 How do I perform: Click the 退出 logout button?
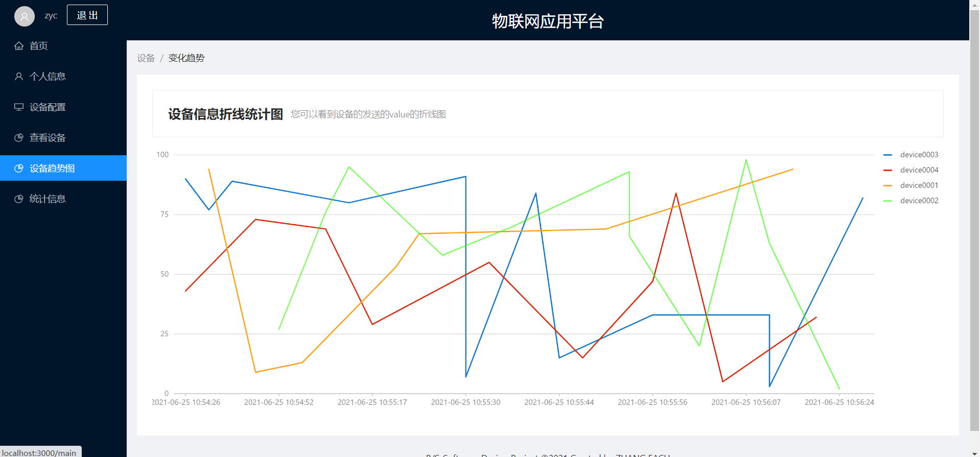point(87,15)
